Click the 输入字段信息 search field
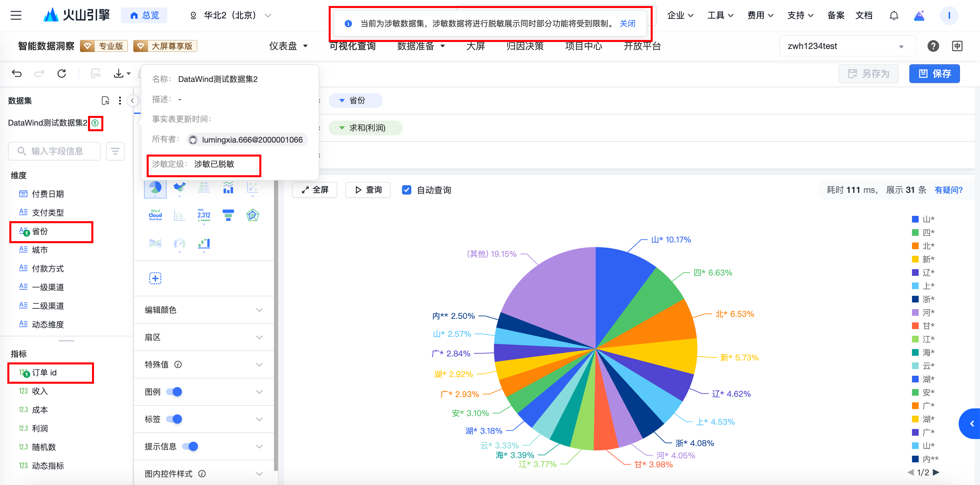 [x=55, y=151]
